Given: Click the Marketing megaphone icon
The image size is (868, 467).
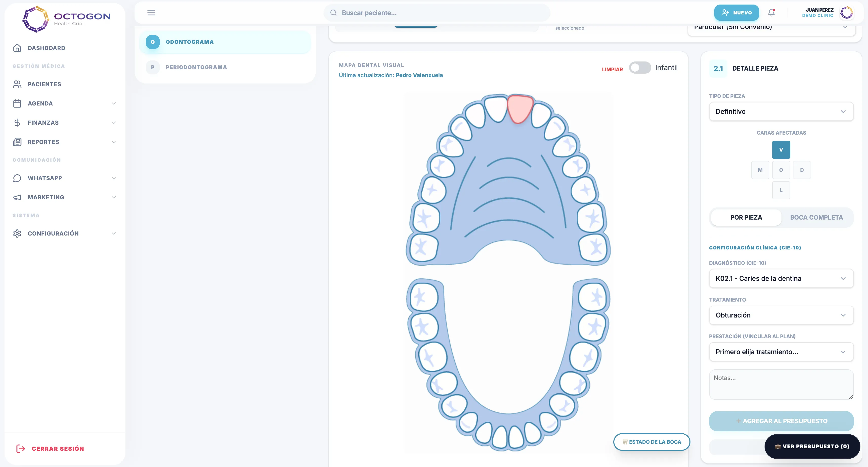Looking at the screenshot, I should coord(17,197).
